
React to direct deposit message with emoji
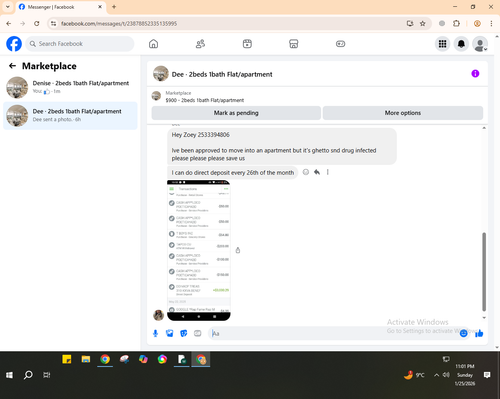(x=306, y=172)
